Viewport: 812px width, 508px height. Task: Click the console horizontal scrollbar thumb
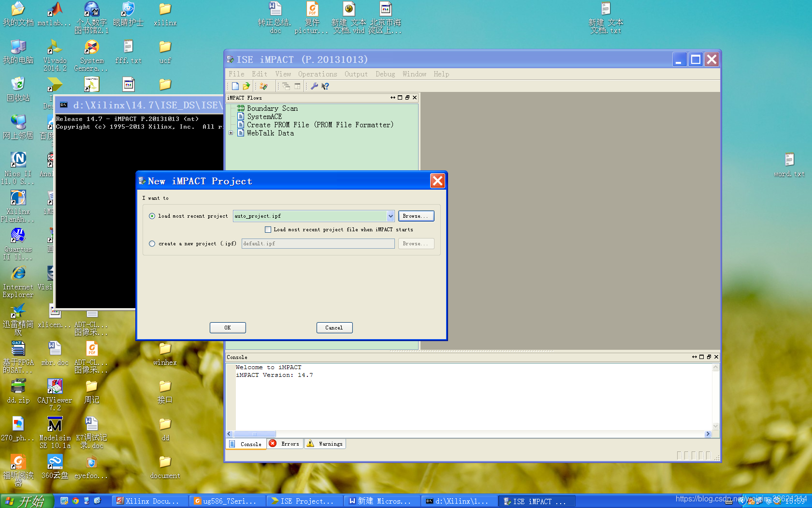[x=255, y=434]
